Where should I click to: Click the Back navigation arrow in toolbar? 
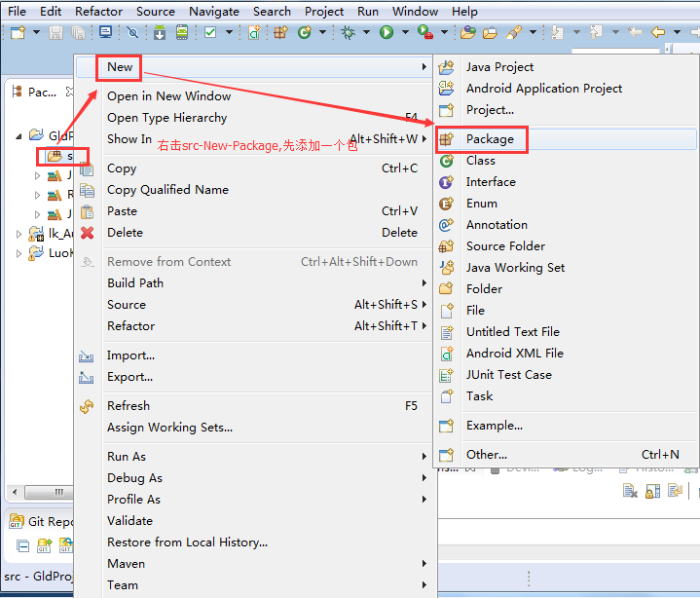[658, 32]
